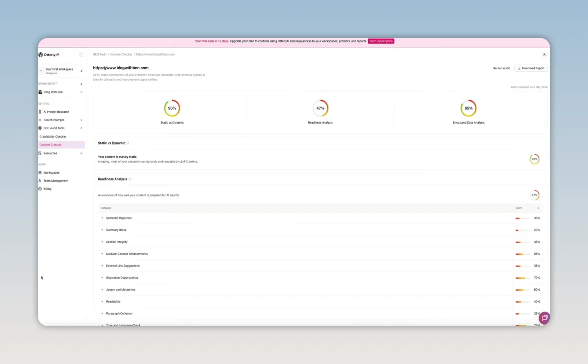The height and width of the screenshot is (364, 588).
Task: Click the Otterly.AI logo
Action: pyautogui.click(x=49, y=55)
